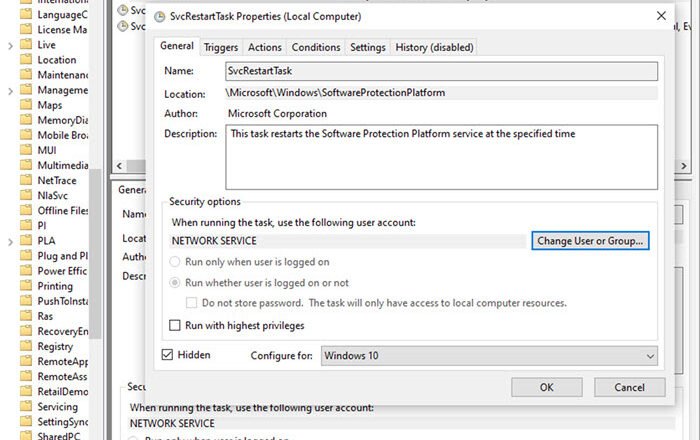Image resolution: width=700 pixels, height=440 pixels.
Task: Select the Ras folder in the tree
Action: click(x=46, y=316)
